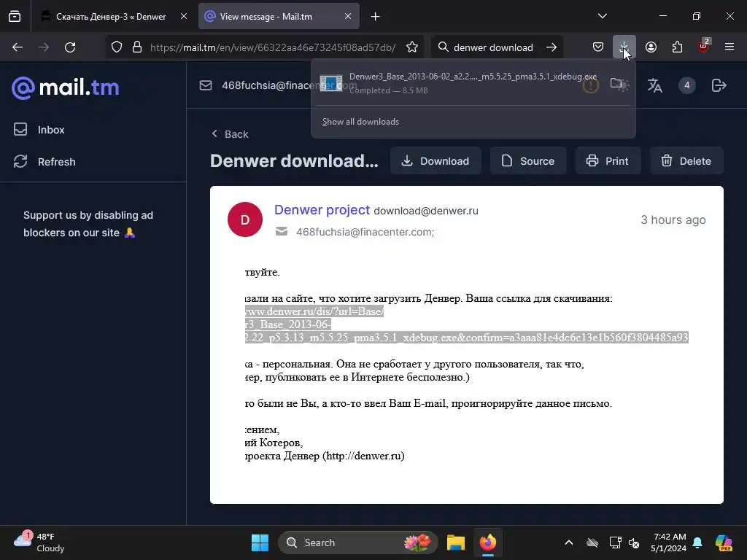Screen dimensions: 747x560
Task: Open the list all tabs dropdown
Action: coord(602,16)
